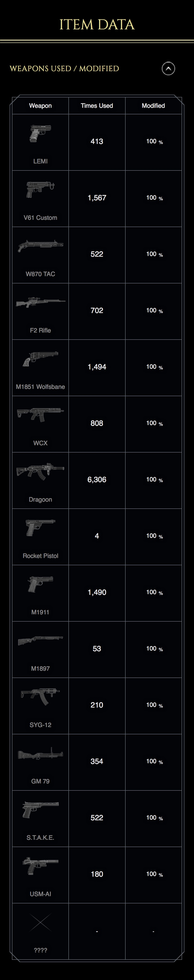Click the M1851 Wolfsbane revolver icon
The width and height of the screenshot is (194, 980).
tap(40, 358)
